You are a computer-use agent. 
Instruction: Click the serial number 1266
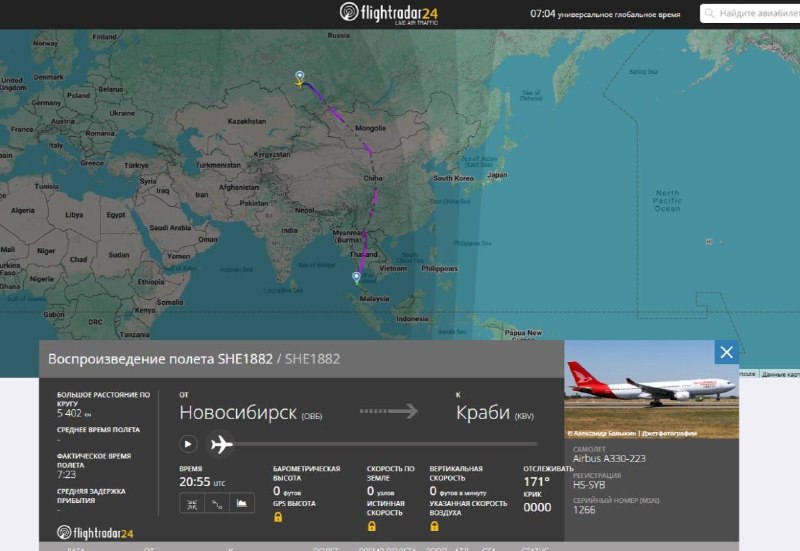pos(584,510)
